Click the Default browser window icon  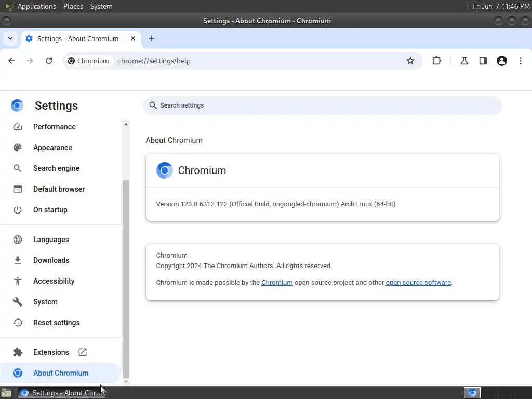tap(18, 189)
